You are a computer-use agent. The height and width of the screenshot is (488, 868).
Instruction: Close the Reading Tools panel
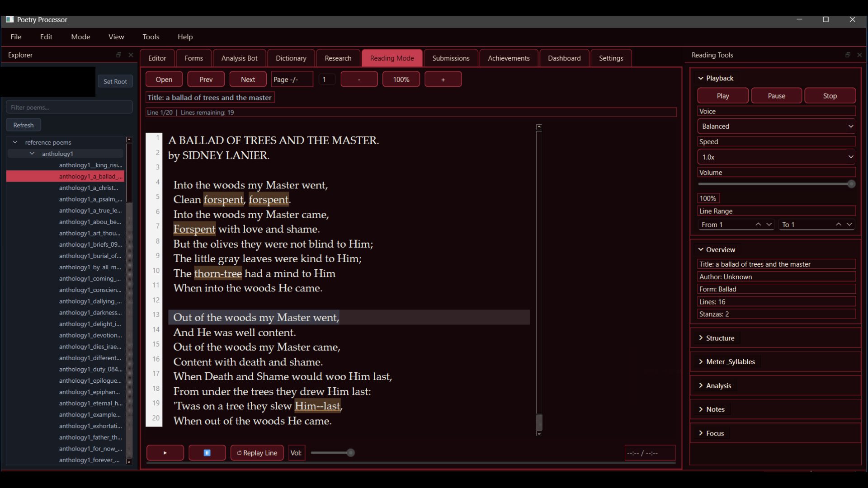[x=859, y=55]
